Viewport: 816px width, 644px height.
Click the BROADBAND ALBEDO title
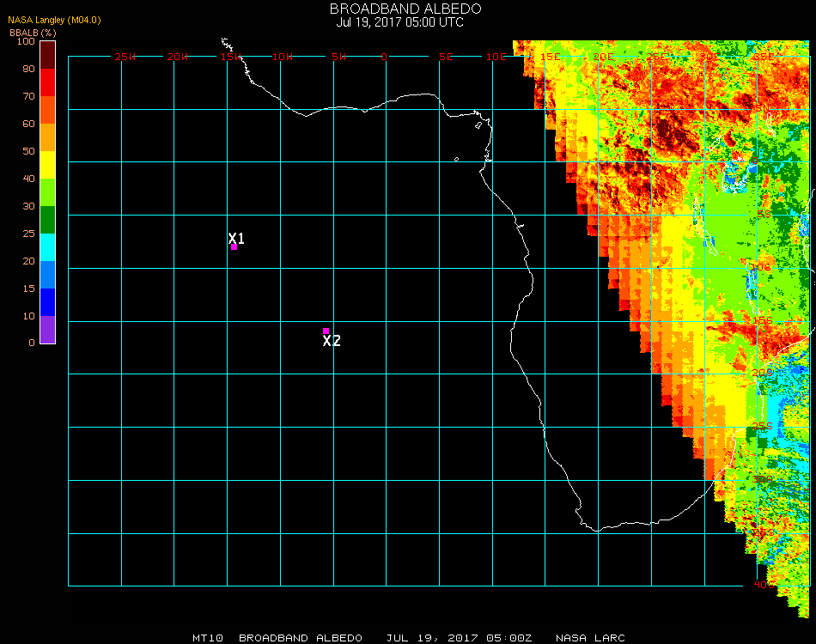(405, 9)
